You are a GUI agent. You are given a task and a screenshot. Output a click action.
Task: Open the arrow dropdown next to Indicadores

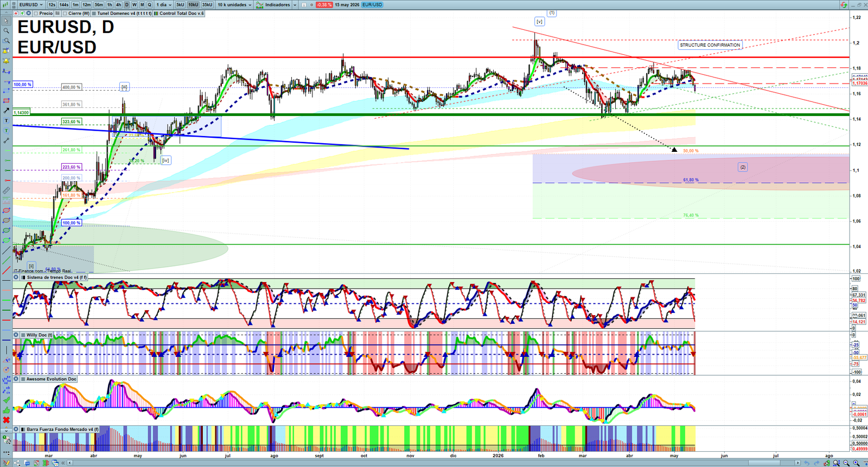point(295,4)
